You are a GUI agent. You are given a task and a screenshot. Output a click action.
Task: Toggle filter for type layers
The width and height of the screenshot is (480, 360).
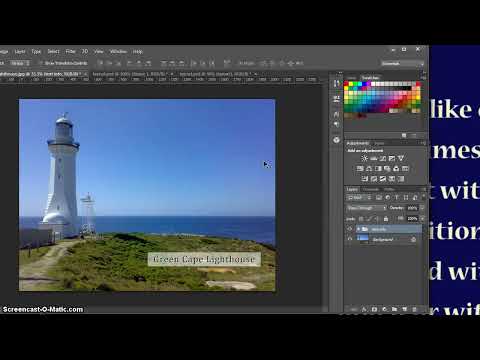click(x=397, y=197)
